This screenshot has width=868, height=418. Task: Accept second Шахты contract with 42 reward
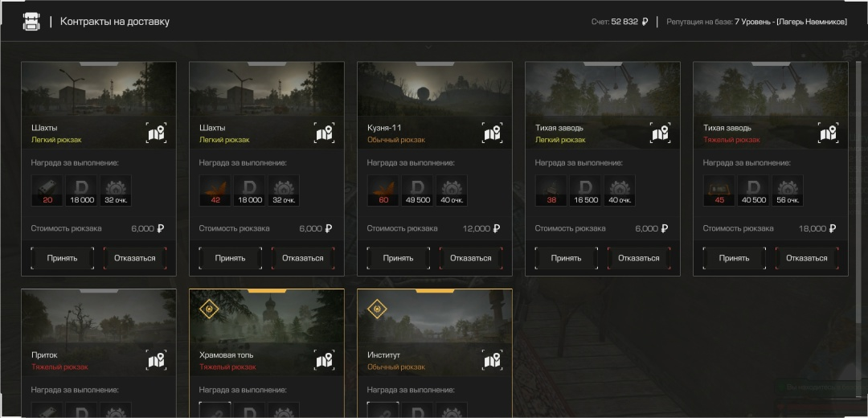click(x=231, y=258)
